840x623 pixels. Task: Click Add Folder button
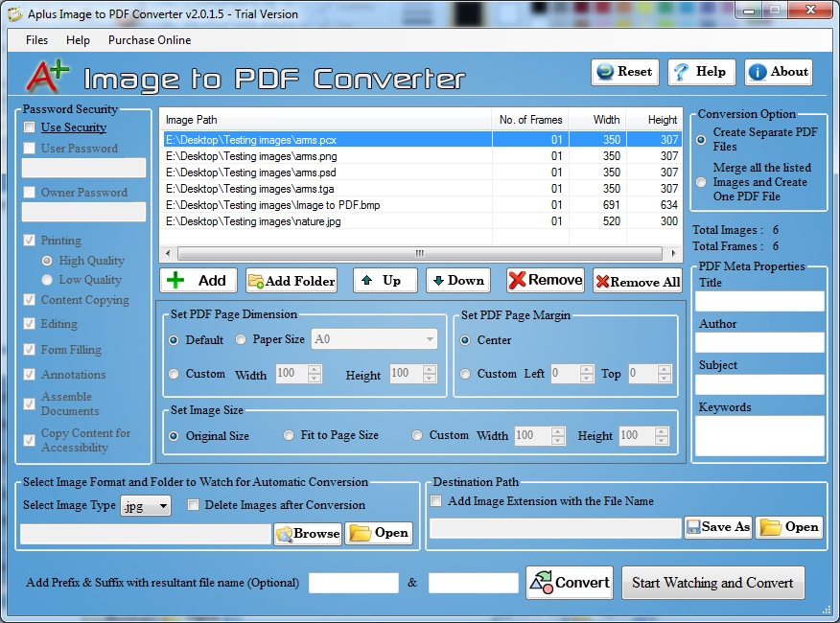(x=292, y=280)
